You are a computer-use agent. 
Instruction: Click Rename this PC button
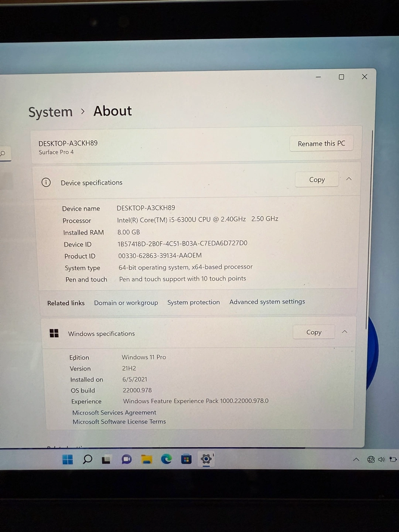[x=321, y=143]
